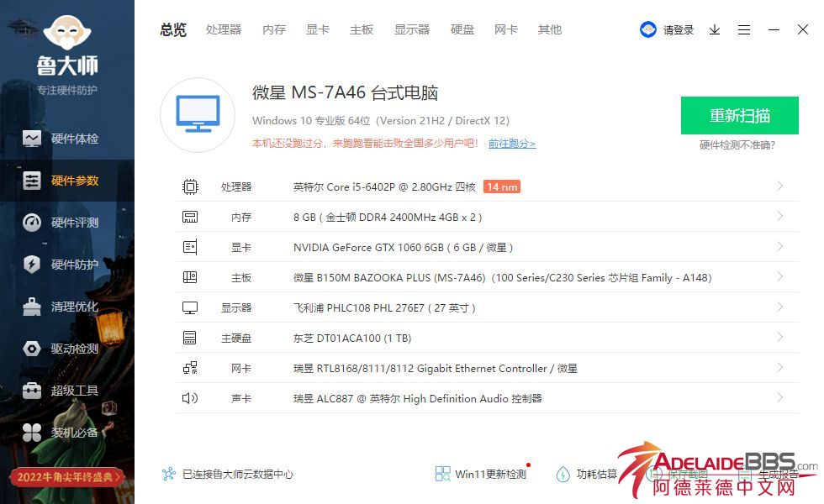The width and height of the screenshot is (824, 504).
Task: Open 硬件防护 shield icon in sidebar
Action: pyautogui.click(x=32, y=264)
